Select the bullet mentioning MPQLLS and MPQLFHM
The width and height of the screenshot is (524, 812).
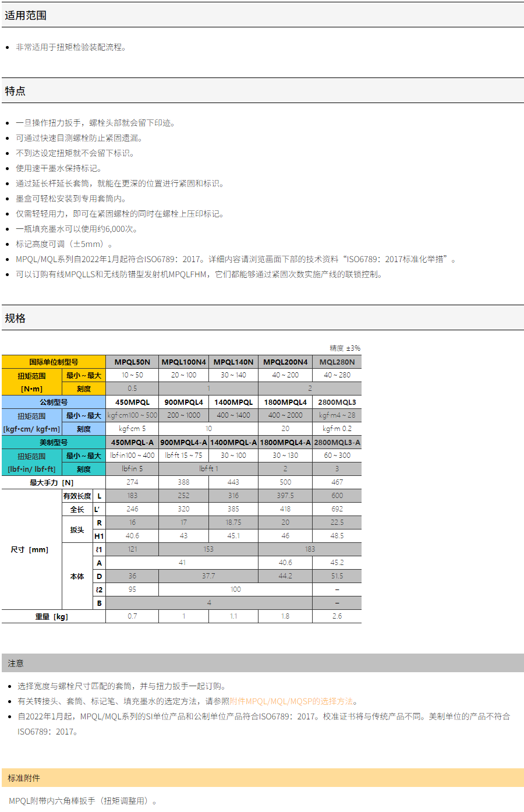point(200,274)
